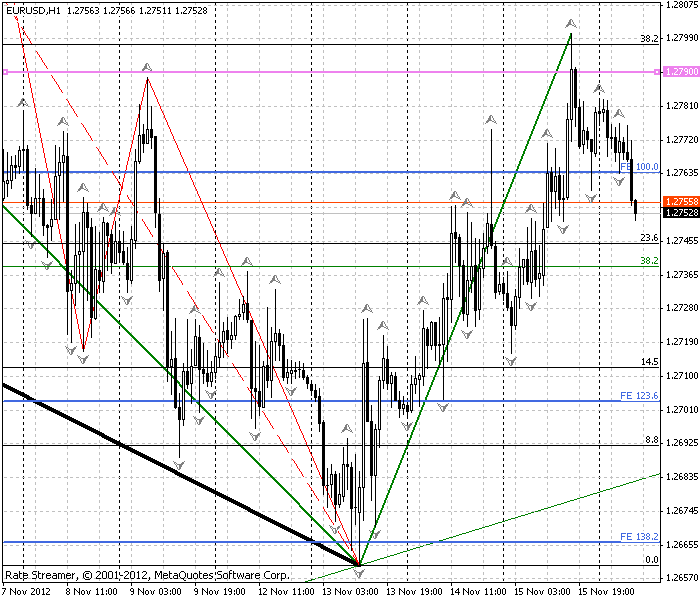700x600 pixels.
Task: Click the 12 Nov 11:00 time label
Action: click(x=287, y=592)
